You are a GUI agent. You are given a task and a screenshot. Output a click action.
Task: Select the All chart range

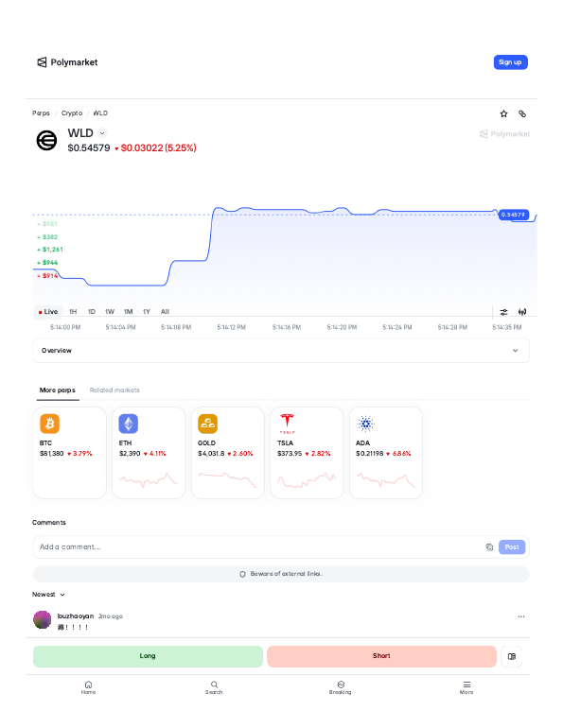coord(165,312)
